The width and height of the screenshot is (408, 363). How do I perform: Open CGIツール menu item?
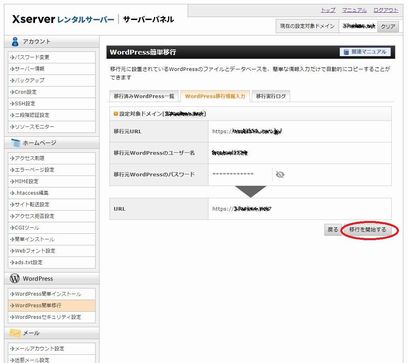[52, 228]
